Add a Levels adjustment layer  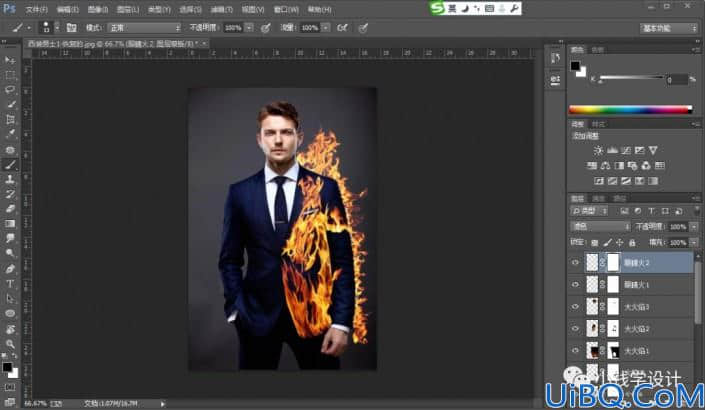pyautogui.click(x=612, y=150)
